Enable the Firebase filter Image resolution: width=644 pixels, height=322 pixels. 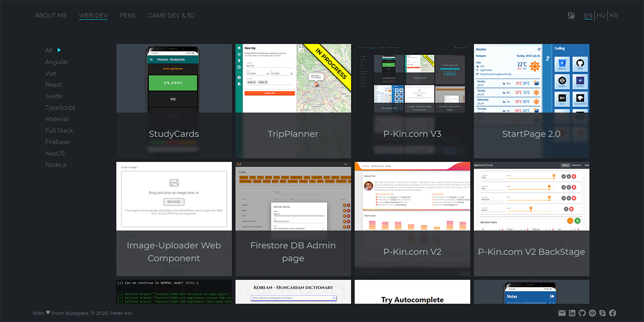(x=57, y=142)
